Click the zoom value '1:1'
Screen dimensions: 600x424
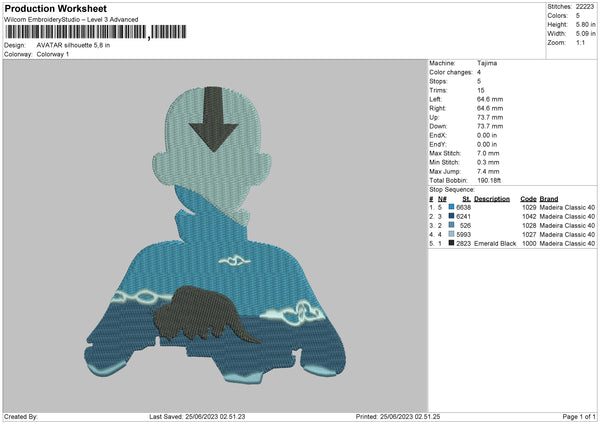(x=580, y=43)
